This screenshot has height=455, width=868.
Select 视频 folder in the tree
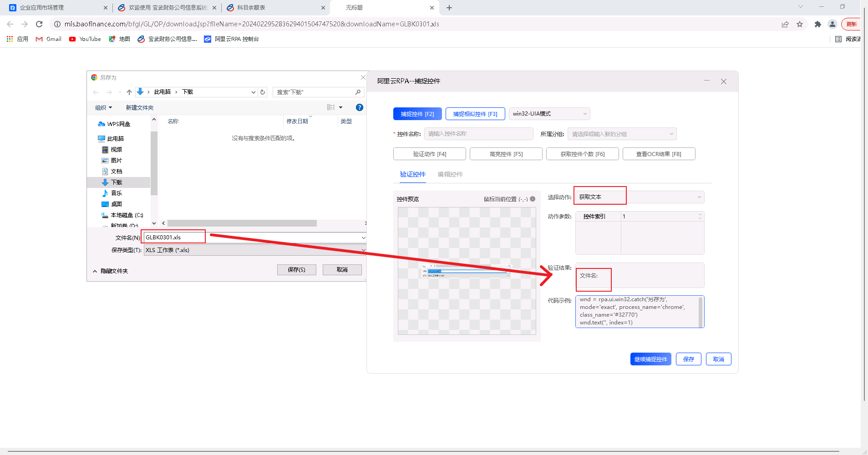[112, 150]
